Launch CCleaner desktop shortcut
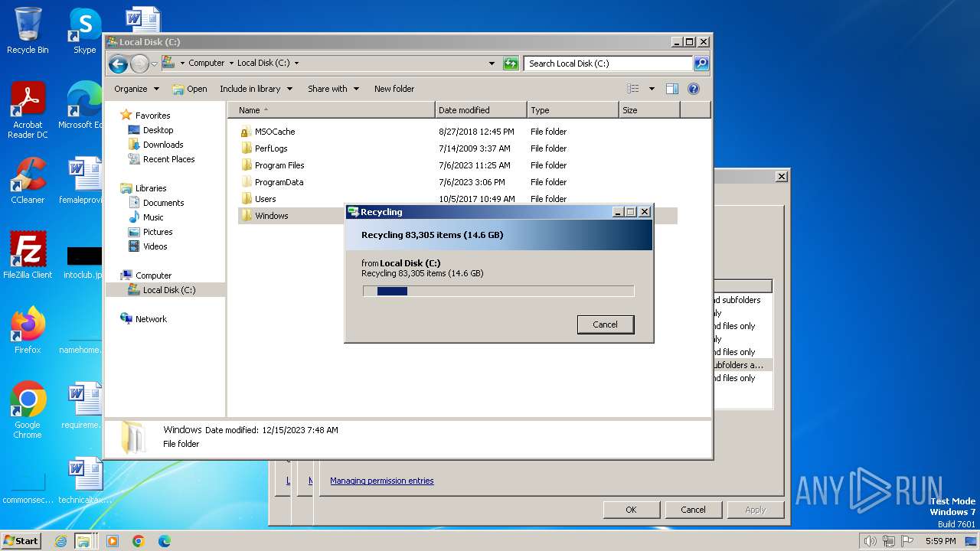 coord(28,181)
